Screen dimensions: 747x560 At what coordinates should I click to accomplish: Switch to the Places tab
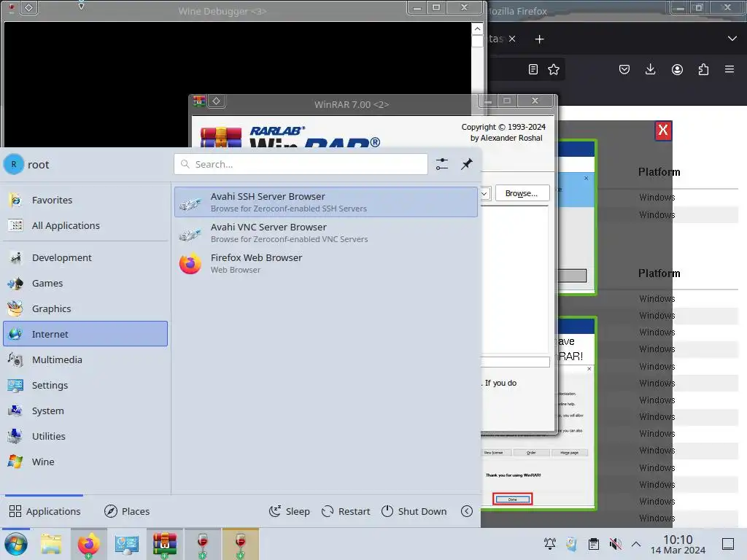coord(127,511)
